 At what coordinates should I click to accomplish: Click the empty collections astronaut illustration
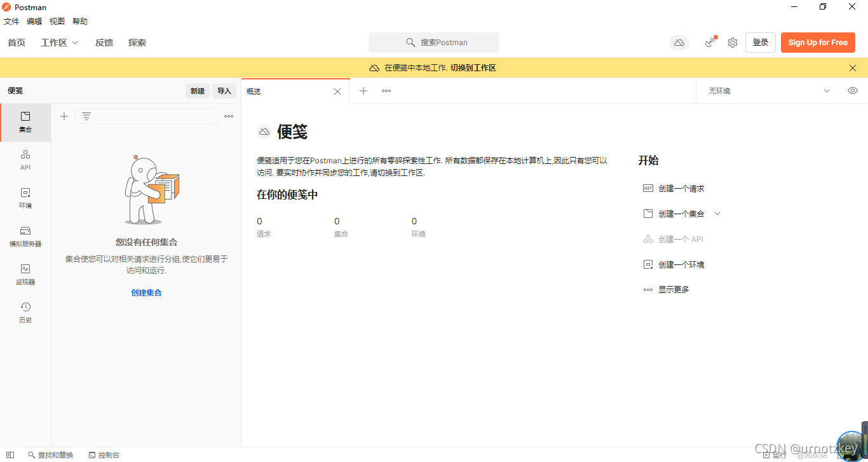click(x=151, y=189)
